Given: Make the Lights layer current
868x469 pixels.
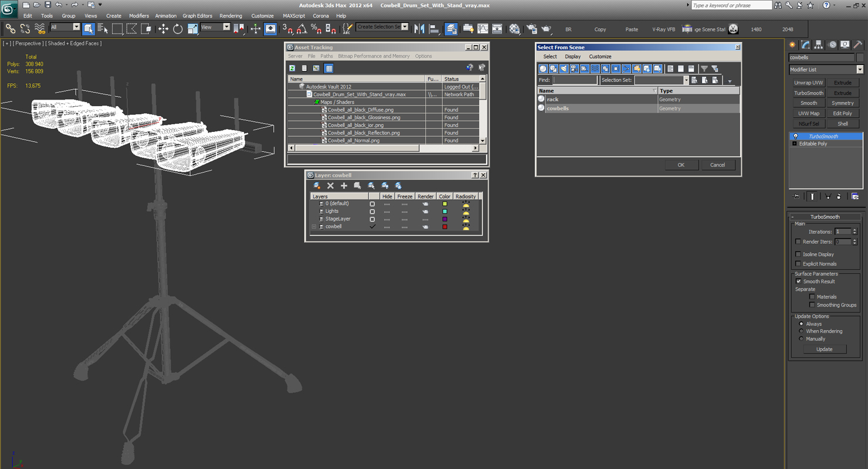Looking at the screenshot, I should [372, 211].
